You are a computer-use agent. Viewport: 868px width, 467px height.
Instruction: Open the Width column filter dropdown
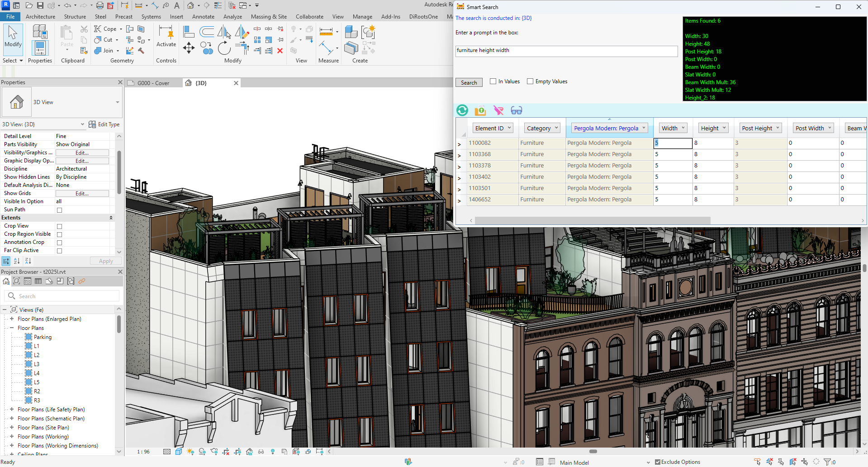(683, 128)
